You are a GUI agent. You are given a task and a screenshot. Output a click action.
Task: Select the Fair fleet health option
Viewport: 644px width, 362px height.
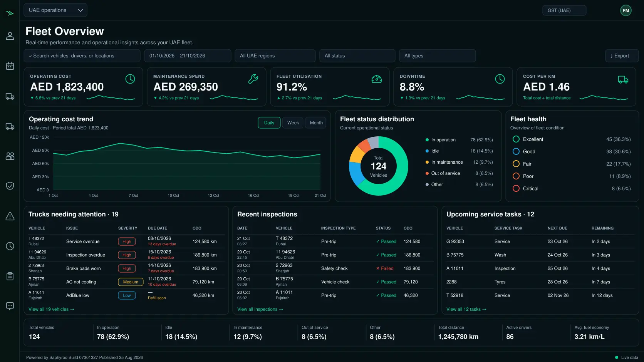point(516,164)
